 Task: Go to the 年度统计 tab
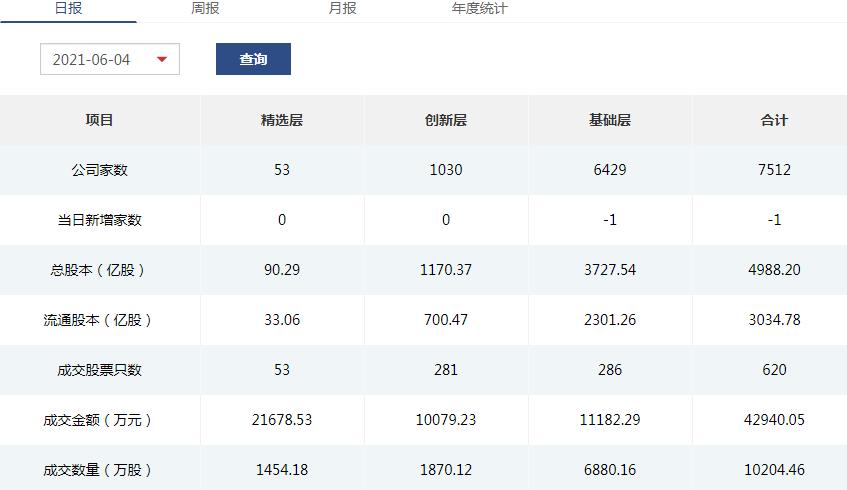pyautogui.click(x=480, y=9)
